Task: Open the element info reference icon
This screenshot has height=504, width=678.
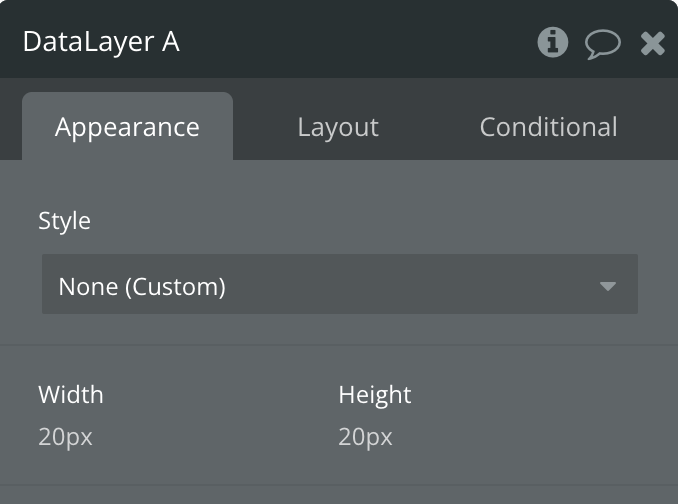Action: (552, 42)
